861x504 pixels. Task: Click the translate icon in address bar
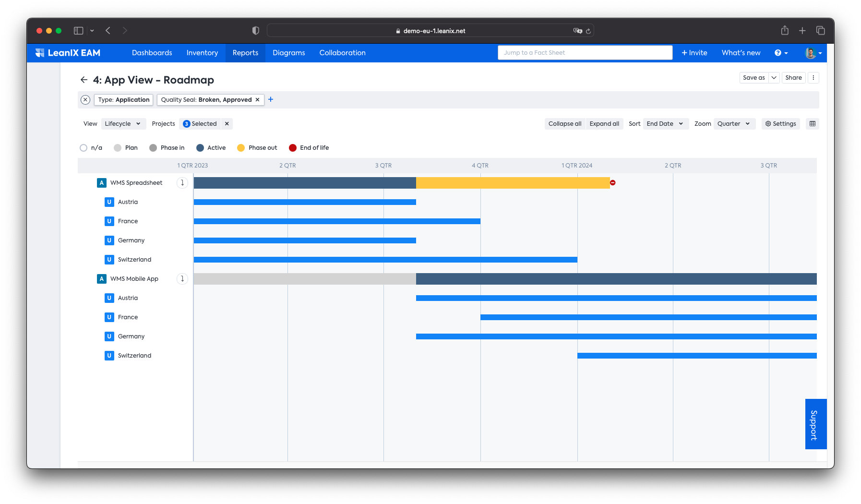[x=578, y=31]
